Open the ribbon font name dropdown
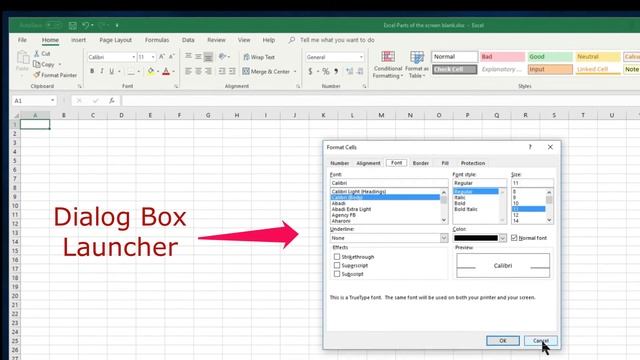This screenshot has height=360, width=640. click(x=133, y=57)
